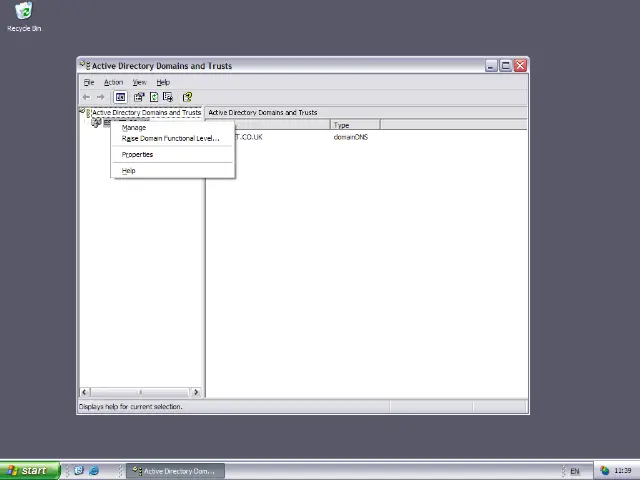Open the Recycle Bin desktop icon

click(24, 12)
